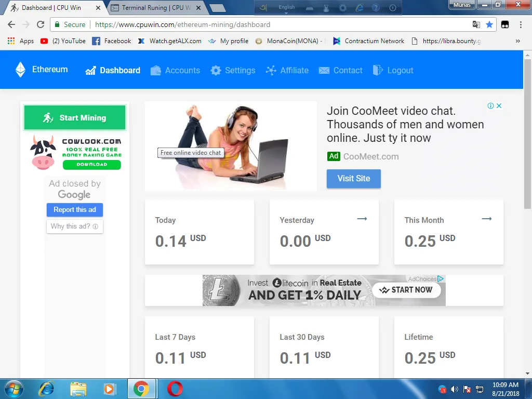Open the Chrome three-dot menu

pyautogui.click(x=521, y=24)
